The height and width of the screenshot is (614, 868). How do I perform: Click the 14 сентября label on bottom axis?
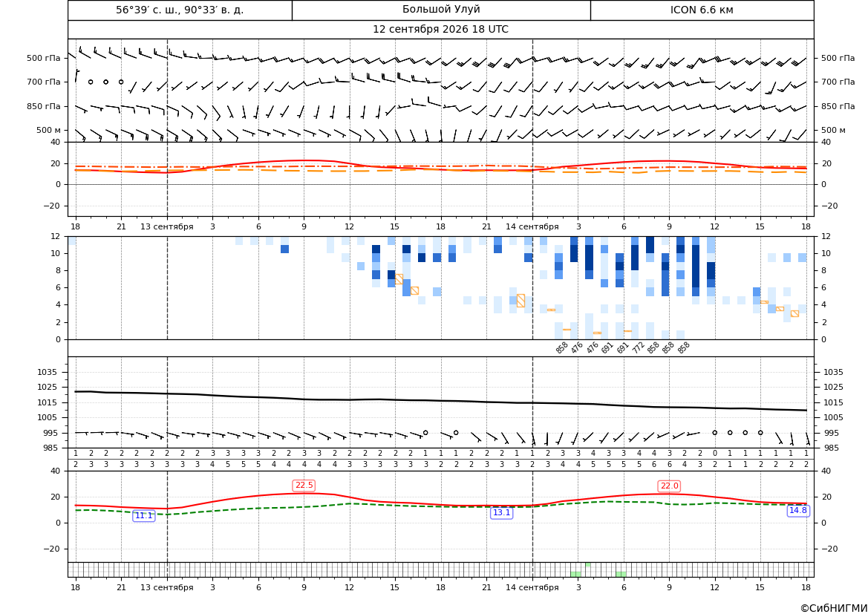coord(532,587)
